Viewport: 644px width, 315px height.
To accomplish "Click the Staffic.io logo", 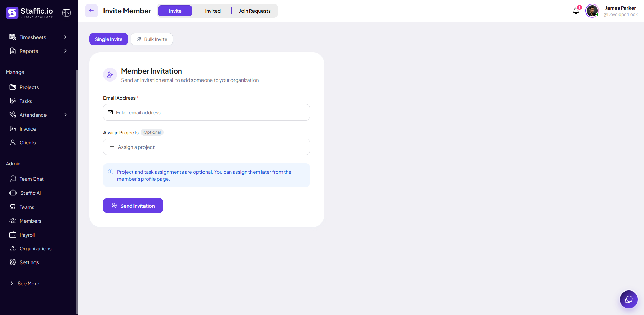I will pyautogui.click(x=29, y=12).
